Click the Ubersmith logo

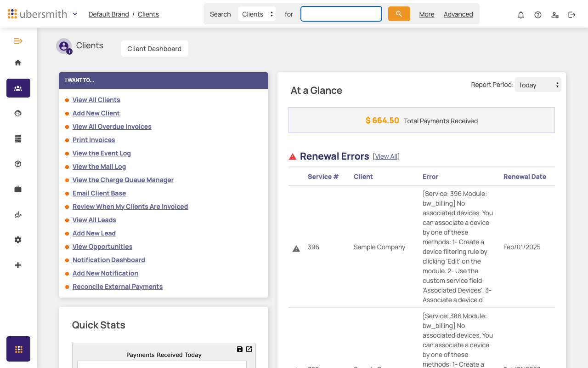click(x=38, y=14)
